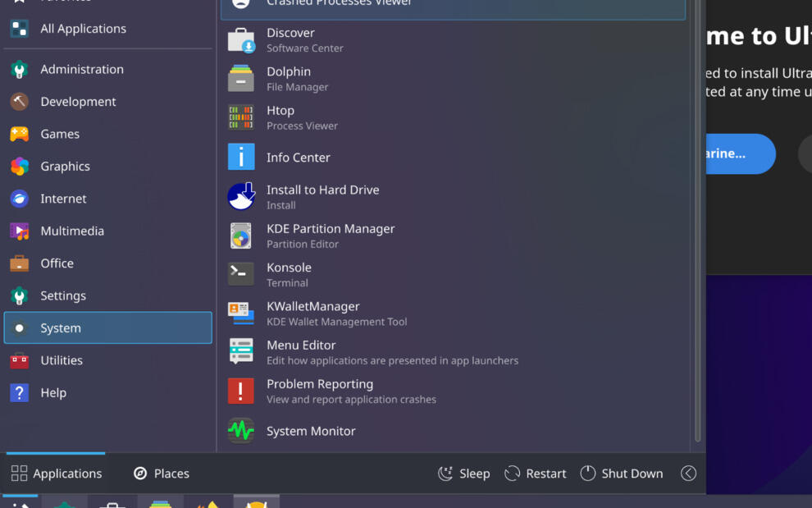This screenshot has width=812, height=508.
Task: Click the blue button in the welcome window
Action: [741, 153]
